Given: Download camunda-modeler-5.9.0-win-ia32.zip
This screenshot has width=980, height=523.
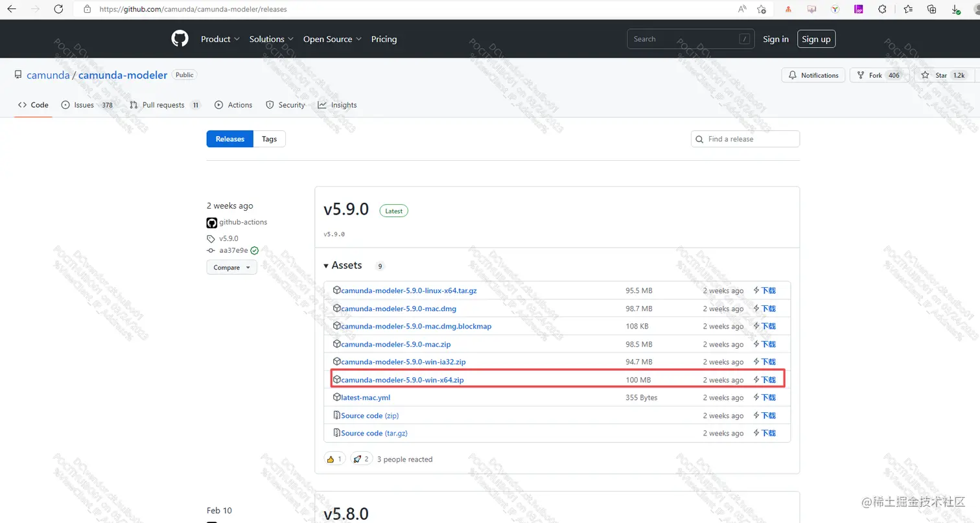Looking at the screenshot, I should tap(403, 362).
